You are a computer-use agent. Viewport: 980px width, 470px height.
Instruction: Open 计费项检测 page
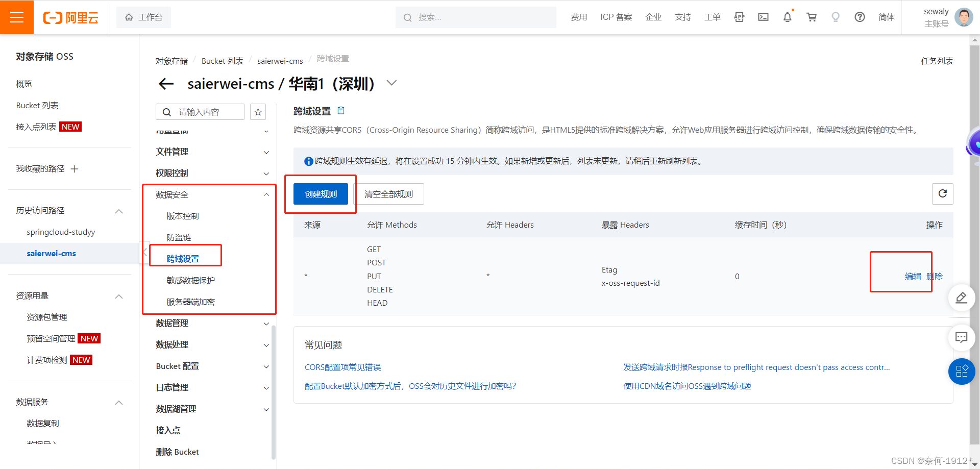coord(47,360)
